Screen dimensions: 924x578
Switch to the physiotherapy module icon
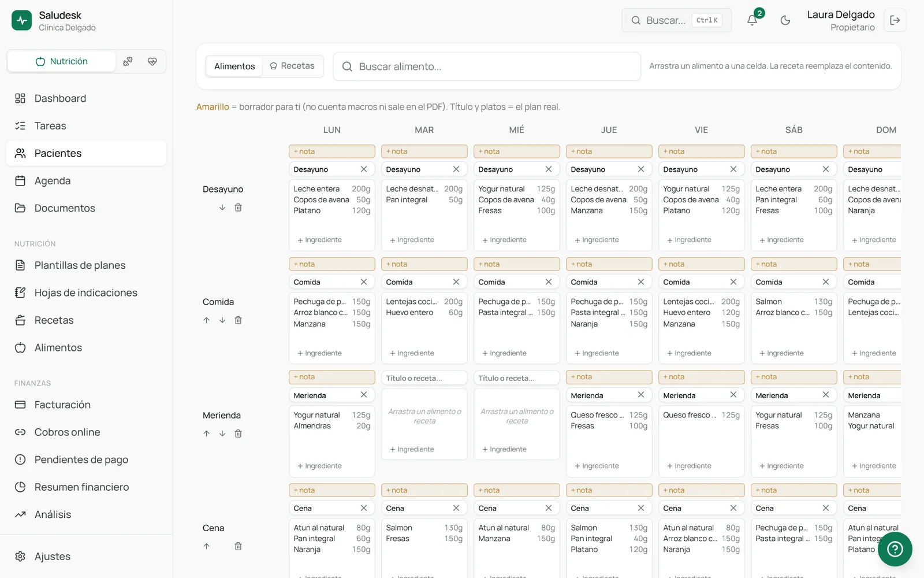pyautogui.click(x=128, y=61)
